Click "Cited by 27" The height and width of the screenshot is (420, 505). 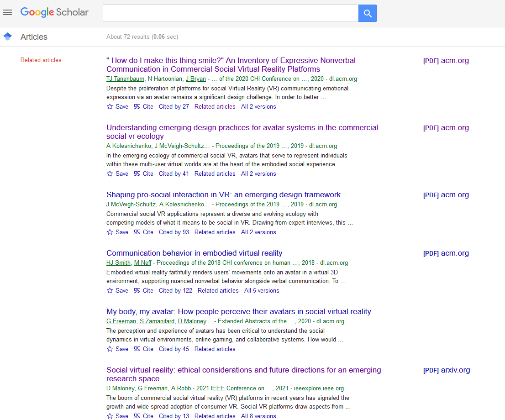(x=174, y=107)
